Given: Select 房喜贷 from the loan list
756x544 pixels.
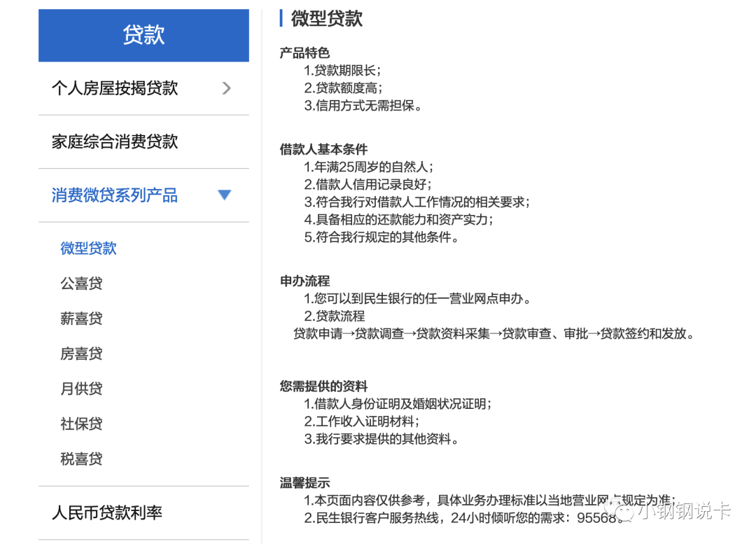Looking at the screenshot, I should click(82, 353).
